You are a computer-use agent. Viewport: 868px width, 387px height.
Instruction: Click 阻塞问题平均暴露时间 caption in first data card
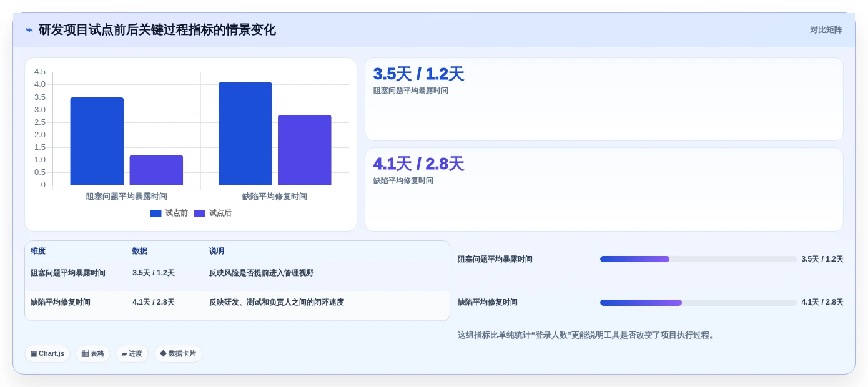[x=410, y=91]
